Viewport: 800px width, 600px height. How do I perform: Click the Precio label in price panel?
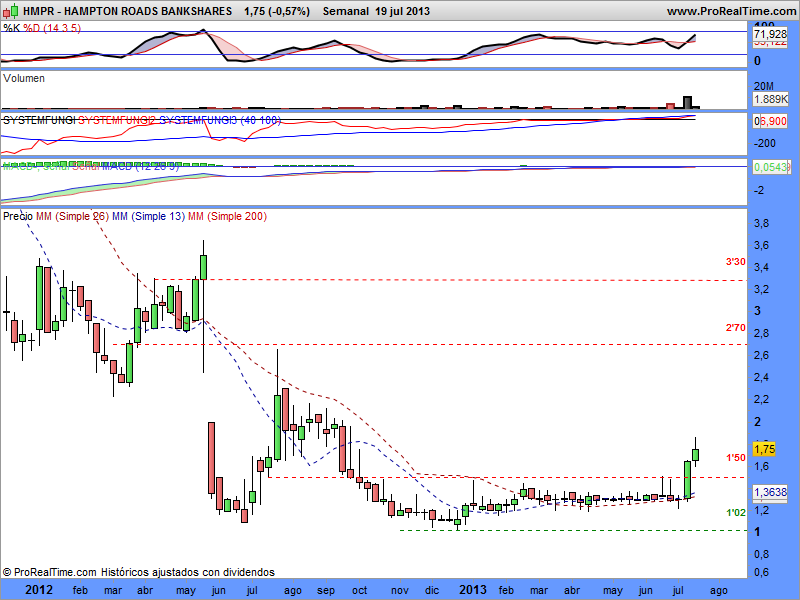tap(18, 216)
